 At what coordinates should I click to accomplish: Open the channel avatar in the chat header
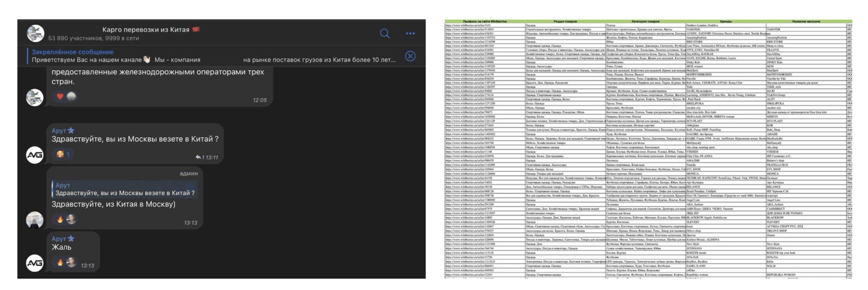tap(36, 33)
